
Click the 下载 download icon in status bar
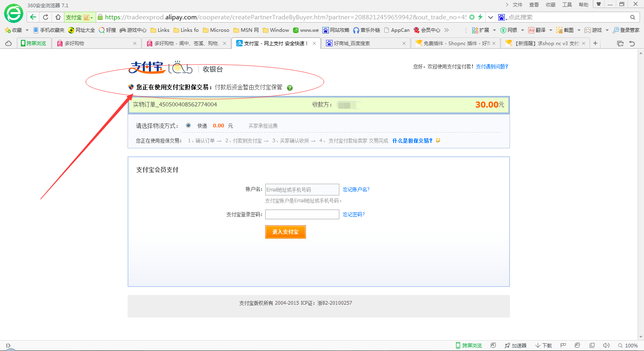[x=544, y=346]
